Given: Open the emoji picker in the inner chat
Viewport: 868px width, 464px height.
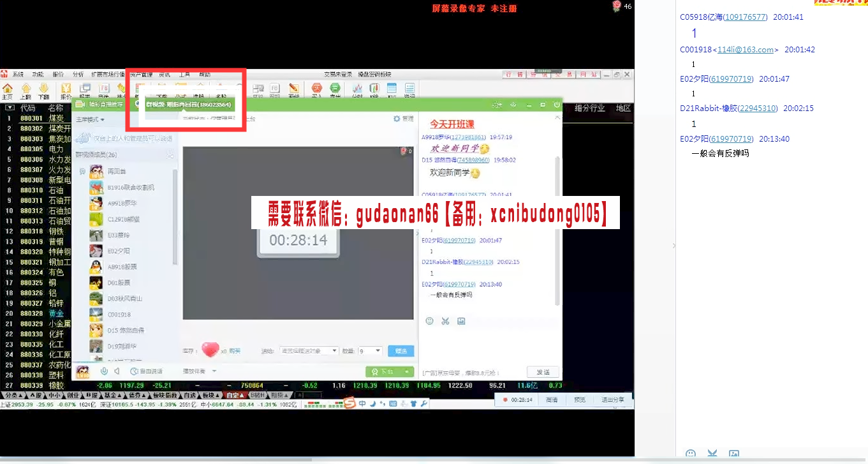Looking at the screenshot, I should click(429, 321).
